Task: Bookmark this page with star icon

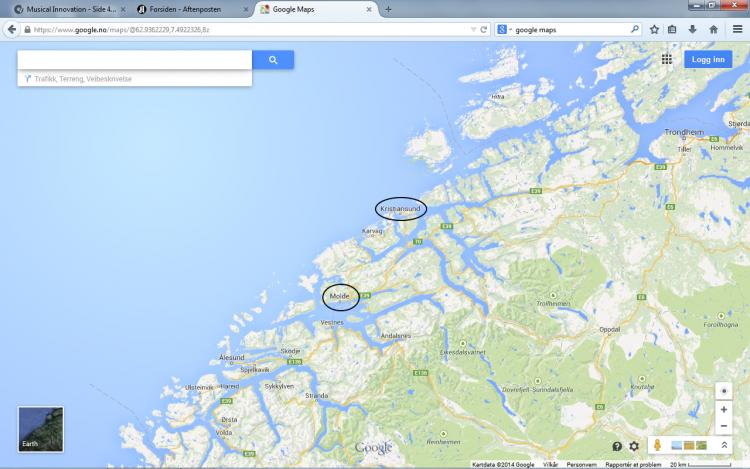Action: [654, 30]
